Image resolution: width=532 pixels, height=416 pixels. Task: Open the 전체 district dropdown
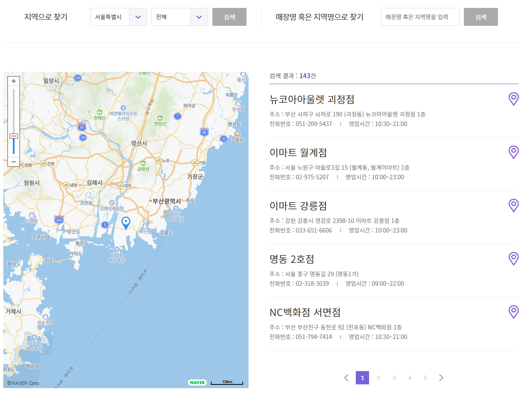pyautogui.click(x=180, y=17)
